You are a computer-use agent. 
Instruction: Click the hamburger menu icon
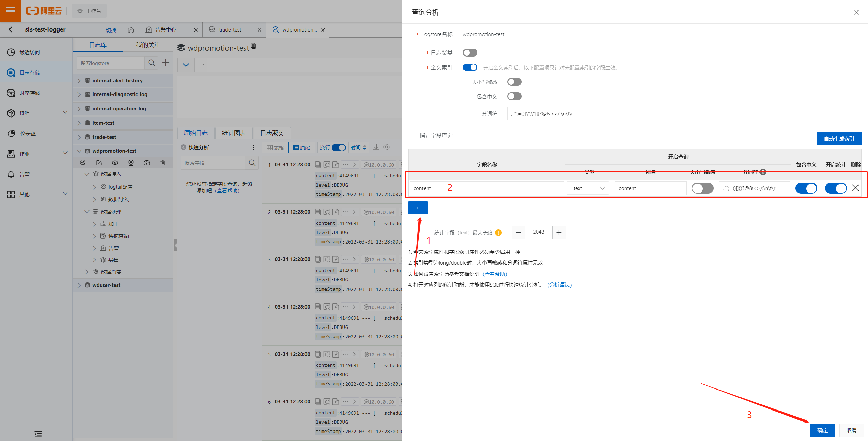point(11,11)
